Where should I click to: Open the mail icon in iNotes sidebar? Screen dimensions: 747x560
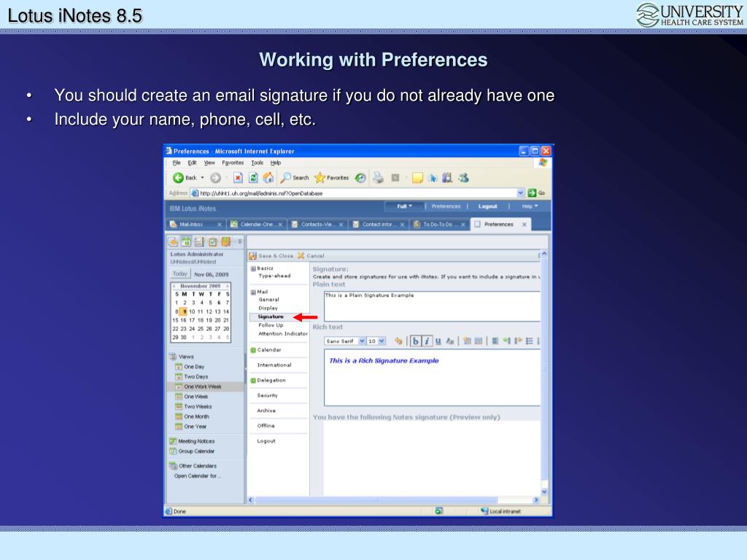click(173, 242)
